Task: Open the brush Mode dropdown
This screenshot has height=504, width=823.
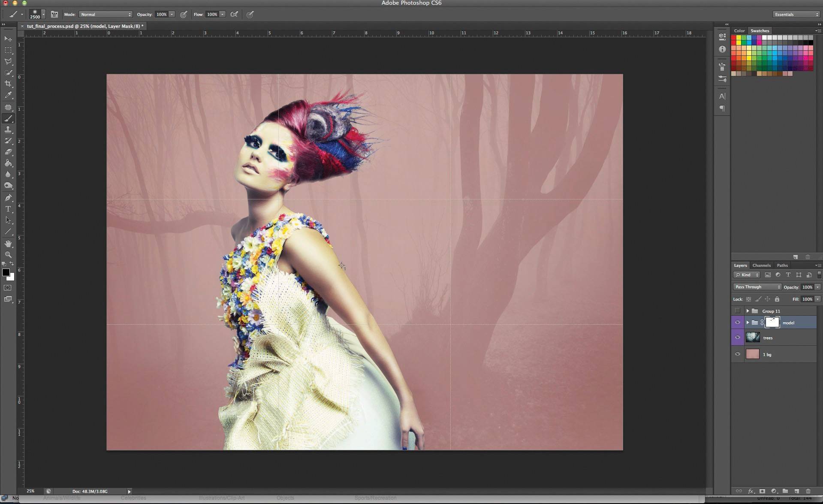Action: [106, 15]
